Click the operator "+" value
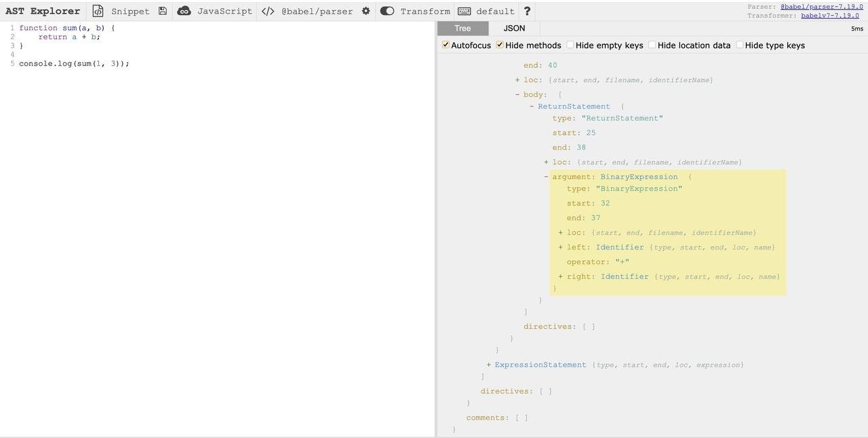This screenshot has width=868, height=438. point(622,262)
